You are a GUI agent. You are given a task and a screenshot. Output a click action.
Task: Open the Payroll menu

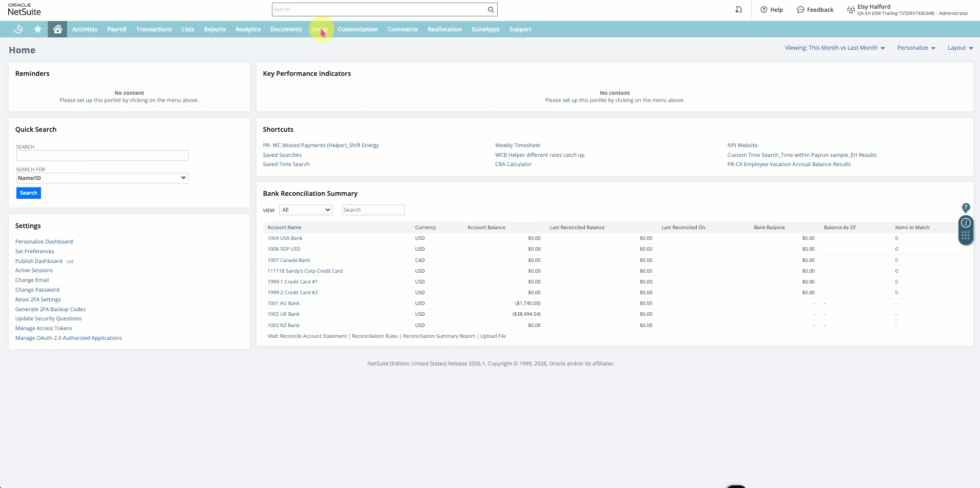116,29
